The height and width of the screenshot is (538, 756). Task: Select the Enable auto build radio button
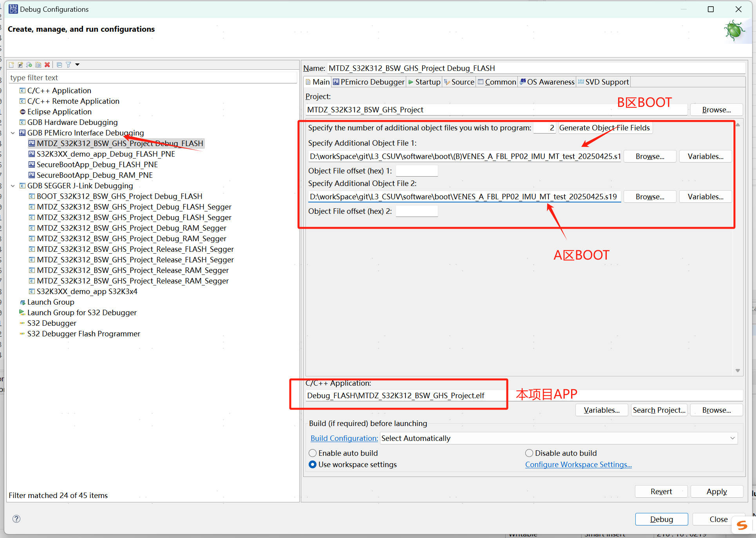313,453
